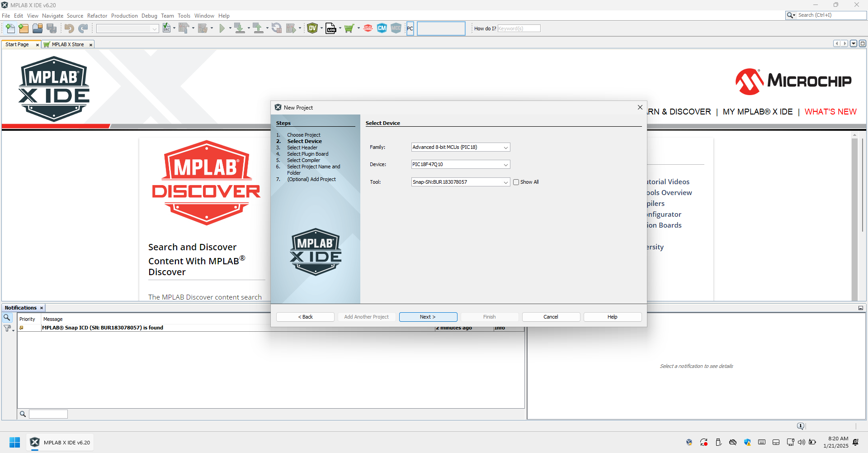Click Cancel in New Project dialog
Screen dimensions: 868x453
click(551, 317)
